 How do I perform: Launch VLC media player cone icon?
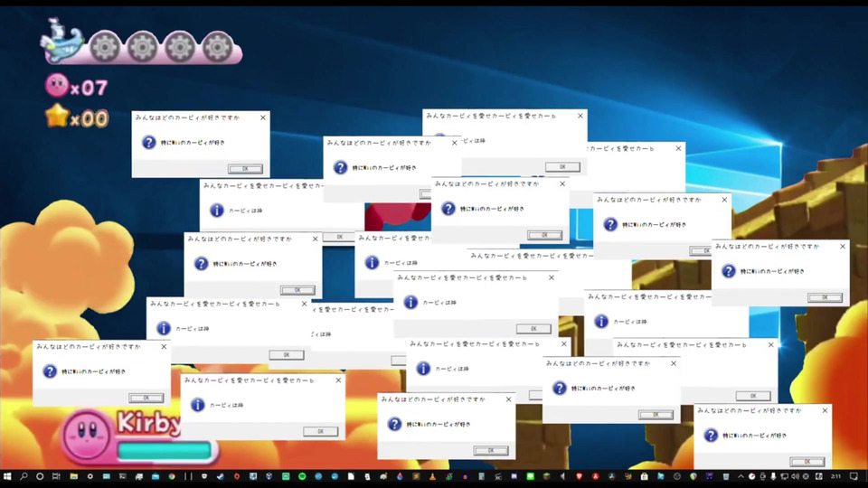point(432,476)
